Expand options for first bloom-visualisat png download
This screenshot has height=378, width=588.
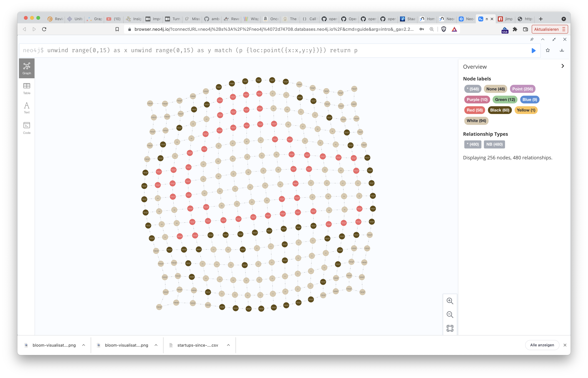83,345
